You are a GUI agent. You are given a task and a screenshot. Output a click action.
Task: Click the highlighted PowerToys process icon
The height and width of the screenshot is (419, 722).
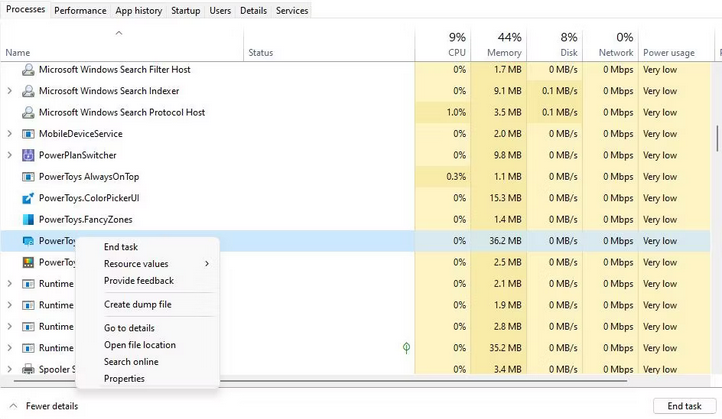28,241
